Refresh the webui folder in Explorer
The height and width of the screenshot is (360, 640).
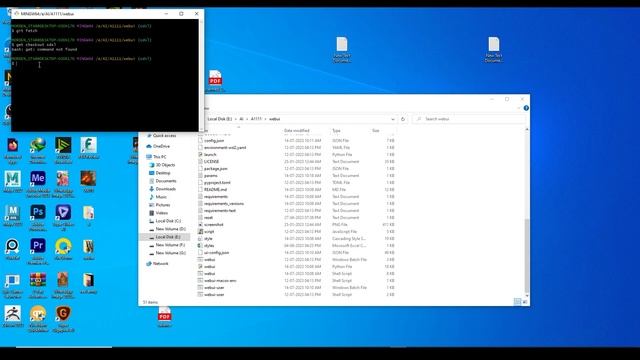point(403,119)
